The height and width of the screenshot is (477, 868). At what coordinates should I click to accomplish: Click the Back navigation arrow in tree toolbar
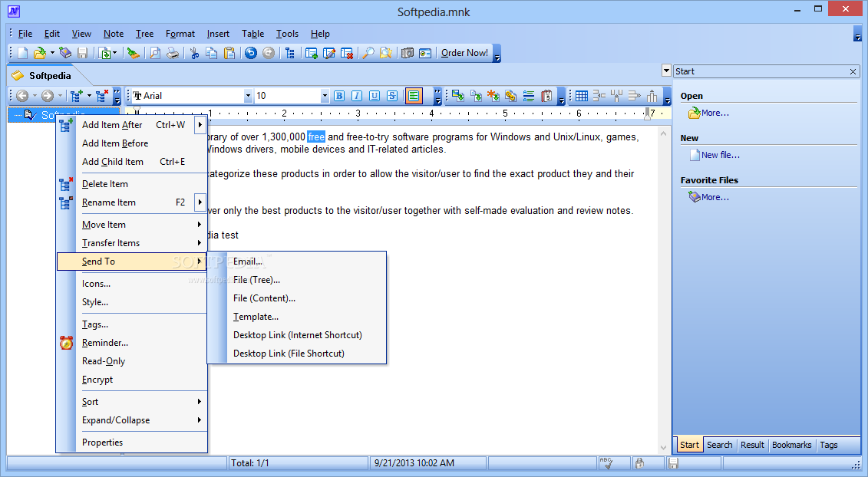(22, 96)
